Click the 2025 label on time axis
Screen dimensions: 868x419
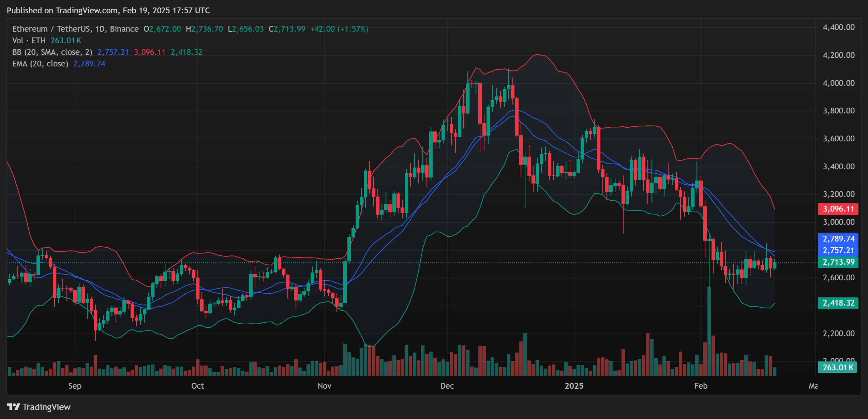pos(574,386)
